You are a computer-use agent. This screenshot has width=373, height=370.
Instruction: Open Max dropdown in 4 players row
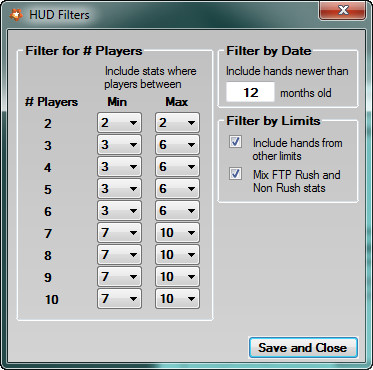[x=177, y=167]
